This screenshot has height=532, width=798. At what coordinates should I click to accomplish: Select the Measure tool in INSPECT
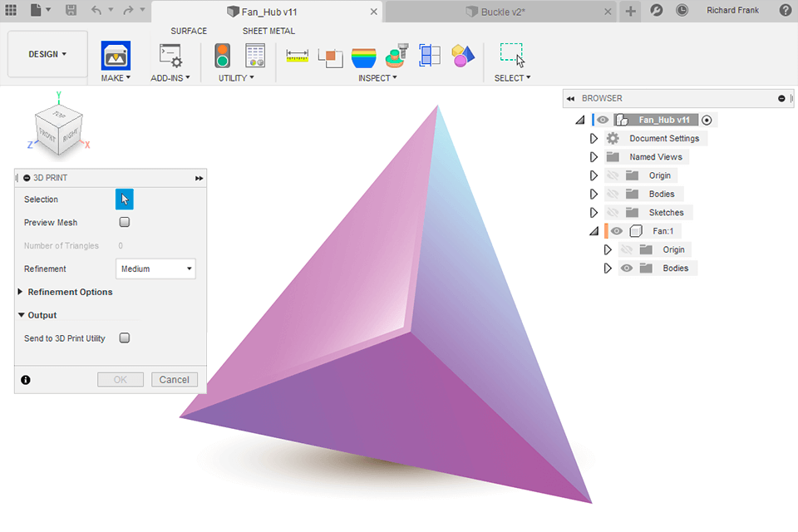[x=297, y=56]
